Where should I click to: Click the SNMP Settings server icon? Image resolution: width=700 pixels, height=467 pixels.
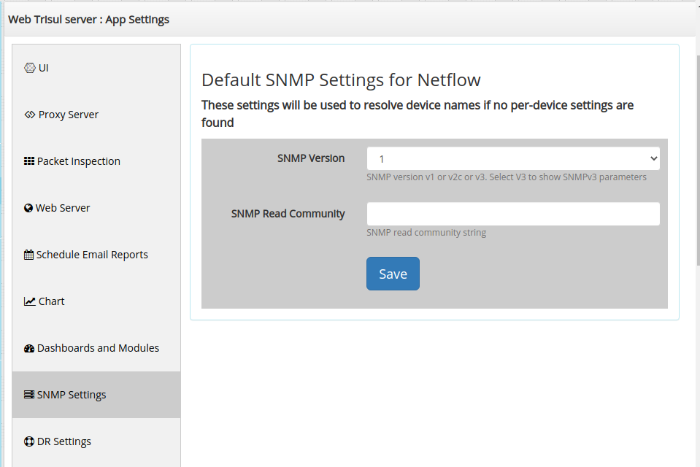pyautogui.click(x=29, y=395)
